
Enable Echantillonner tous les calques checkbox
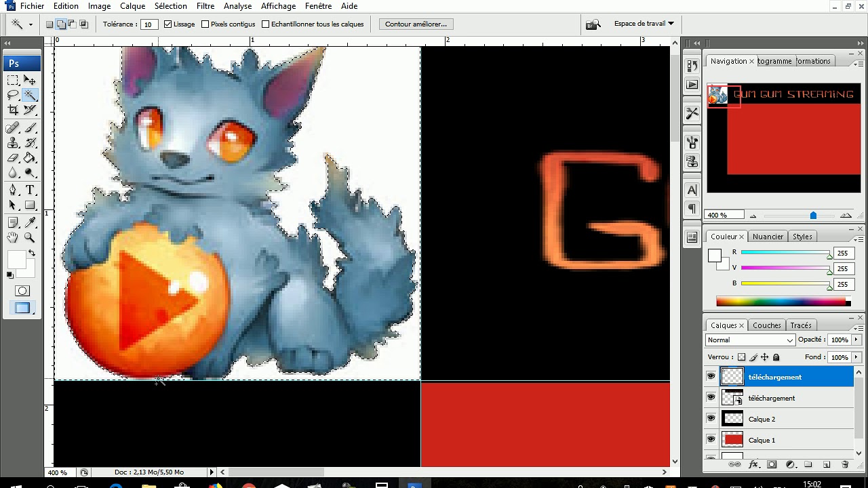coord(265,24)
